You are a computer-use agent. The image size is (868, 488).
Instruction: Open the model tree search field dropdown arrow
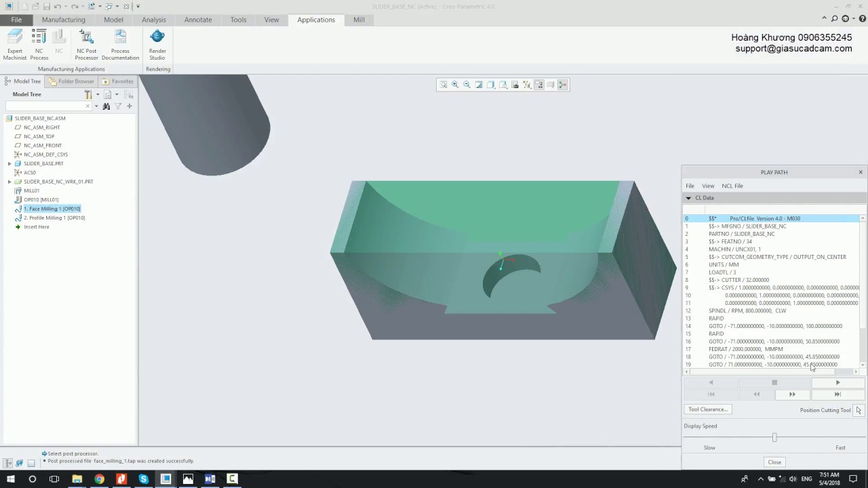point(96,106)
